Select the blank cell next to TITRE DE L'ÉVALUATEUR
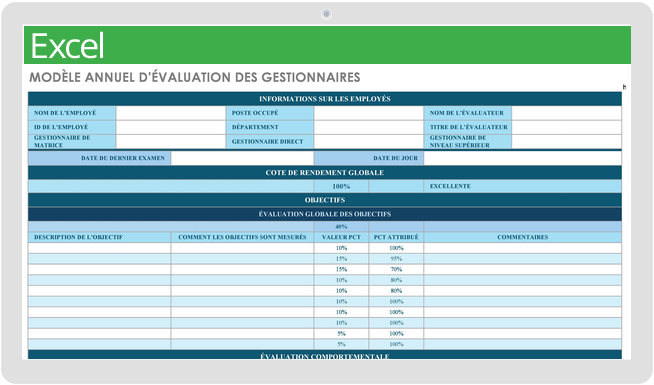This screenshot has width=654, height=385. [566, 127]
